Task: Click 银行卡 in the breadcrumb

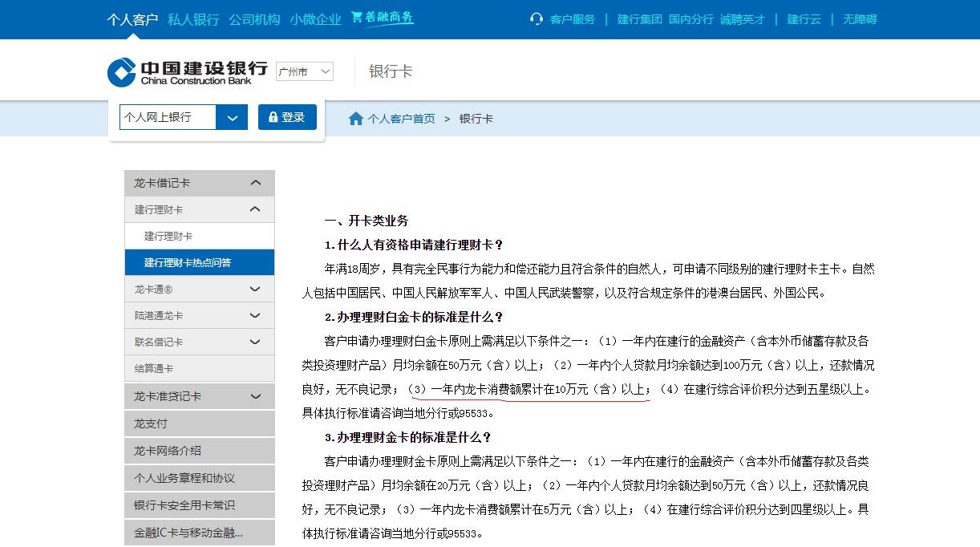Action: pyautogui.click(x=476, y=119)
